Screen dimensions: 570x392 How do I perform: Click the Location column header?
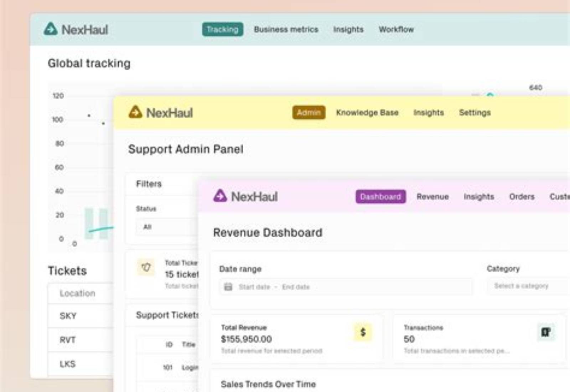click(77, 293)
